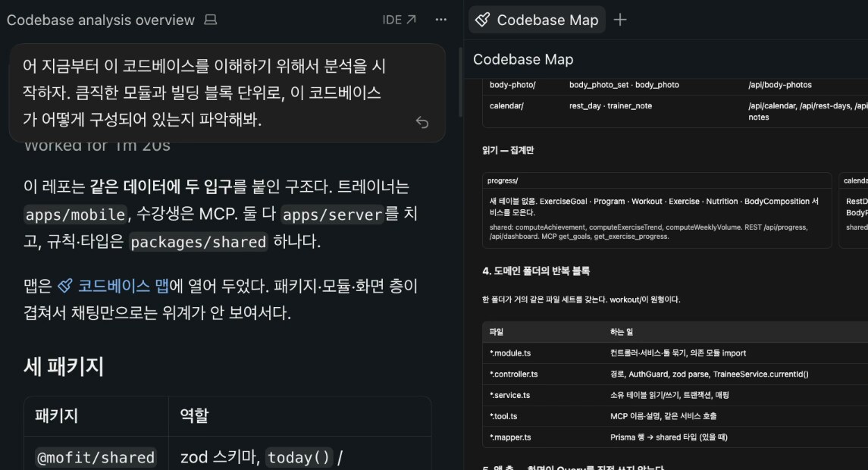The image size is (868, 470).
Task: Click MCP 이름·설명, 같은 서비스 호출 cell
Action: 663,415
